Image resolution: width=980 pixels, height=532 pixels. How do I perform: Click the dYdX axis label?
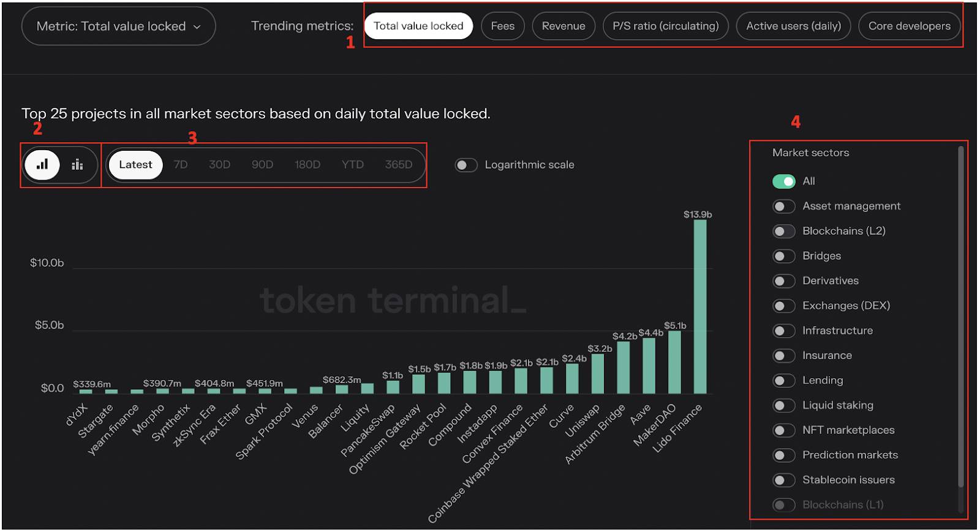tap(77, 415)
